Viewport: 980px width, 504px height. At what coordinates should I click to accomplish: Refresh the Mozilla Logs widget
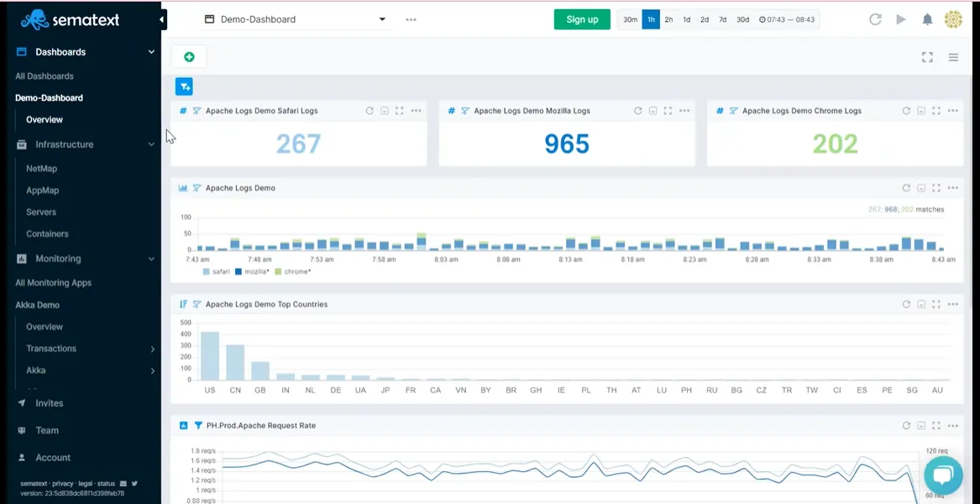[637, 111]
